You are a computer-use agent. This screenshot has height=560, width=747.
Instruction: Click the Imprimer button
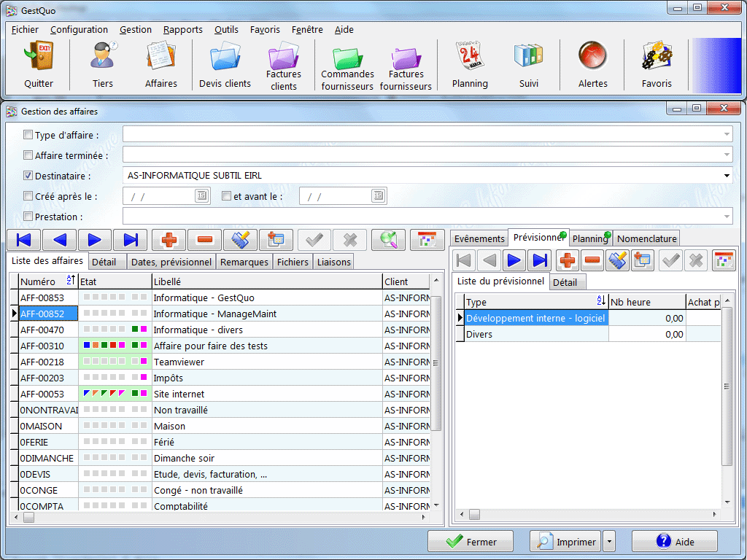(x=566, y=542)
